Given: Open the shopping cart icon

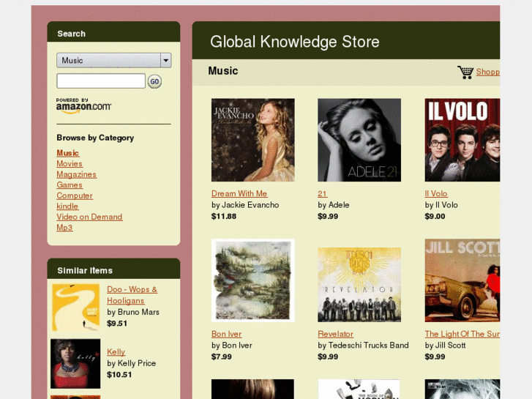Looking at the screenshot, I should (x=465, y=72).
